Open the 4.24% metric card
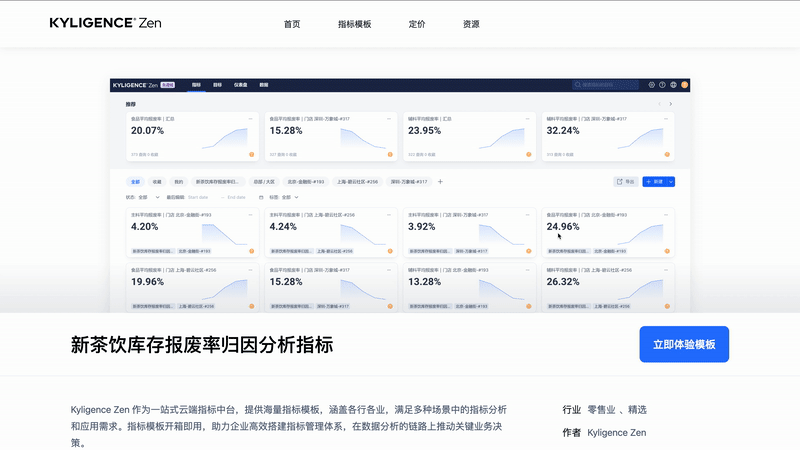Screen dimensions: 800x450 (x=331, y=232)
